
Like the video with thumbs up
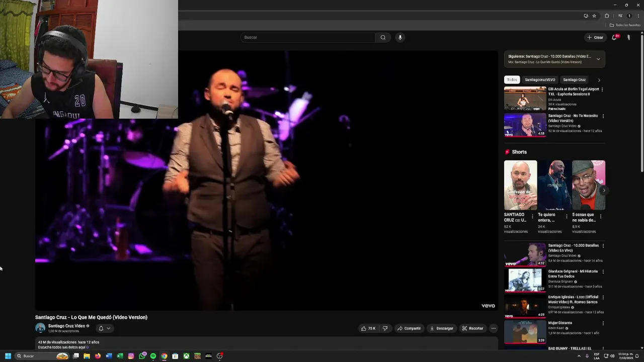368,328
